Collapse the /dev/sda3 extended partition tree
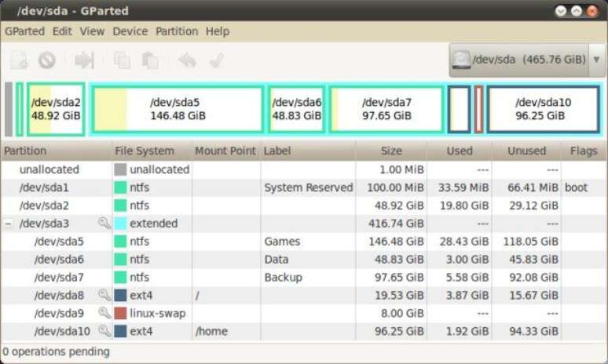Screen dimensions: 608x364 8,224
